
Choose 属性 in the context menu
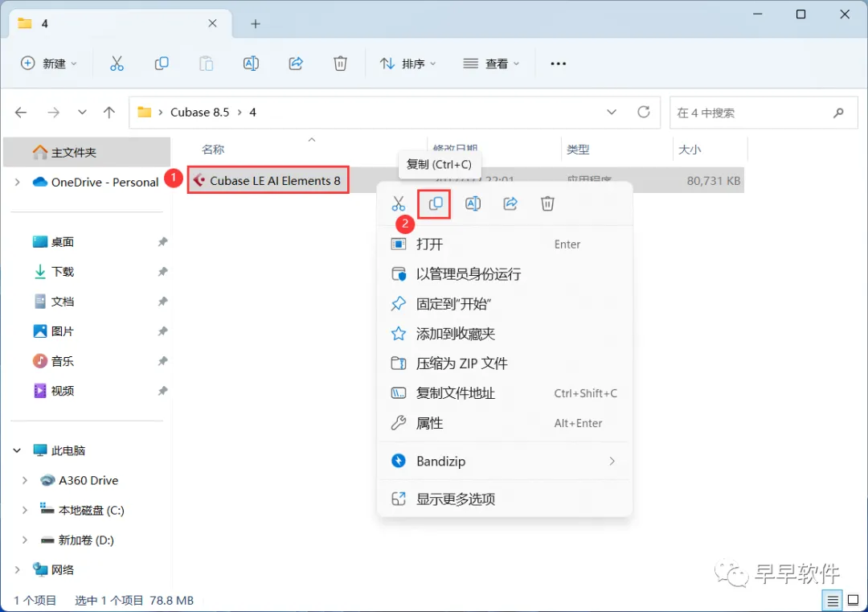click(504, 423)
